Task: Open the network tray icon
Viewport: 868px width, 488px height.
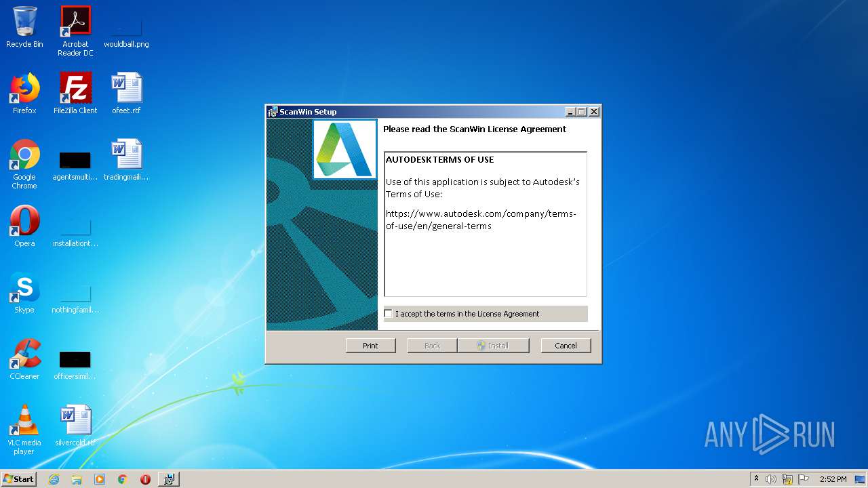Action: [787, 479]
